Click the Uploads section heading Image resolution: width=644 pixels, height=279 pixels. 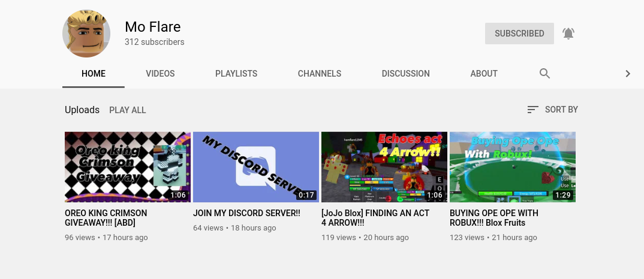(82, 110)
